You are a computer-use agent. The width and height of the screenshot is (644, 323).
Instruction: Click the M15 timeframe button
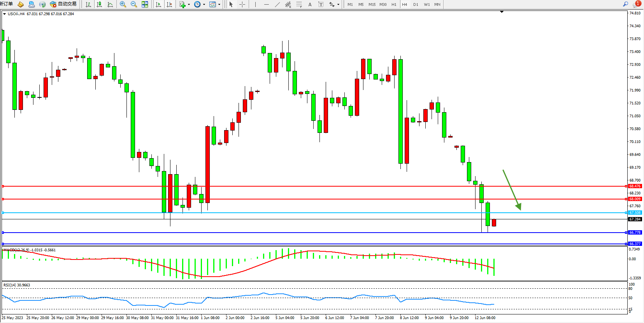(x=372, y=4)
